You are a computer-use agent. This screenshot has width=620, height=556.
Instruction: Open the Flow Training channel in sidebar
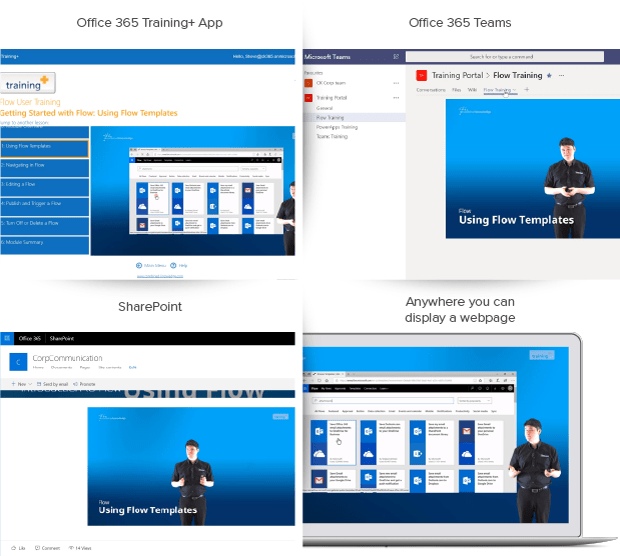[354, 117]
